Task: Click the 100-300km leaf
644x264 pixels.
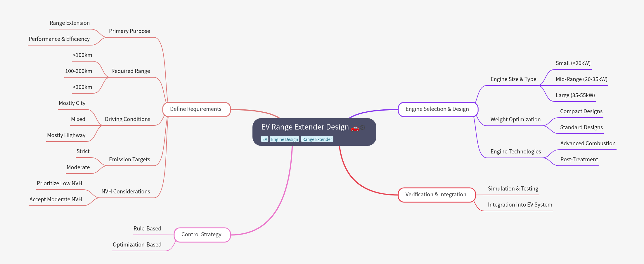Action: tap(79, 71)
